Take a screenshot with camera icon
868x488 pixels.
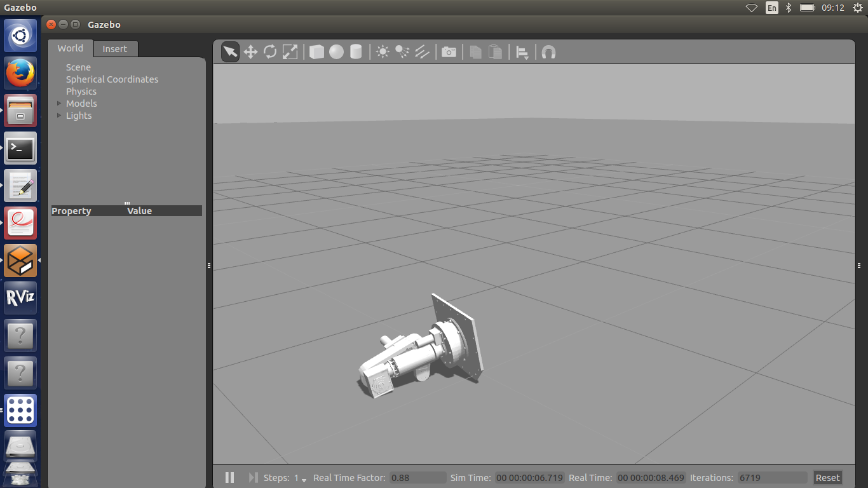[449, 52]
